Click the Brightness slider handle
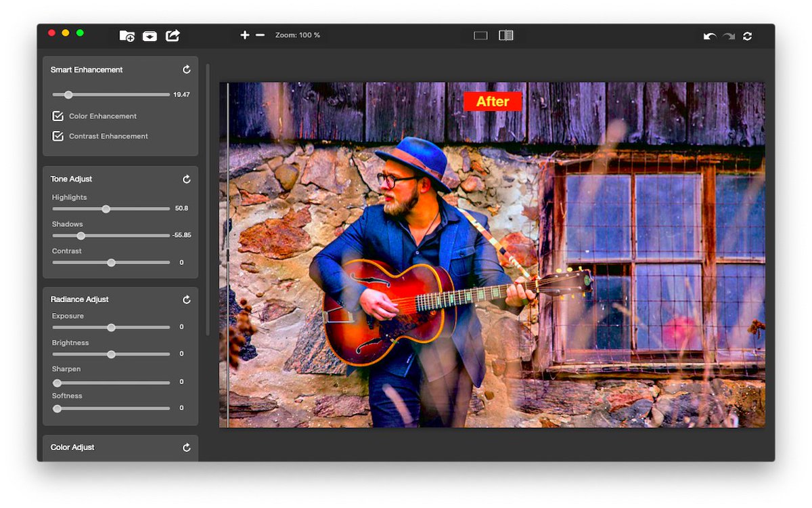 [x=111, y=354]
